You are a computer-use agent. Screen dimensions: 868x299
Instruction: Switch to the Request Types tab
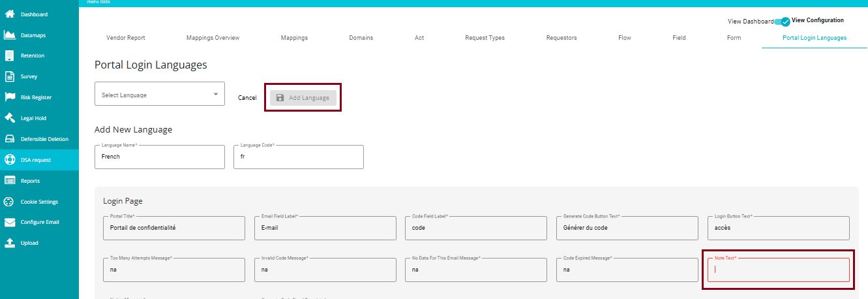pos(485,38)
